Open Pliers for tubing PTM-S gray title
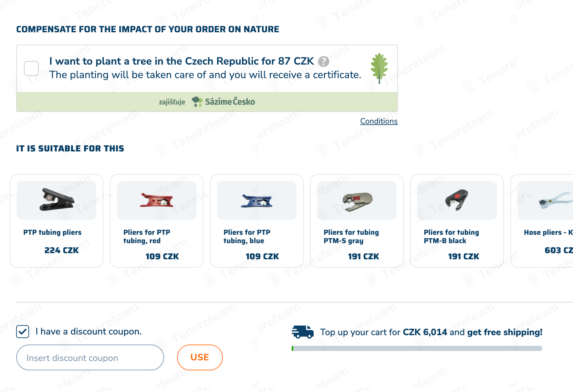Viewport: 573px width, 392px height. [351, 236]
